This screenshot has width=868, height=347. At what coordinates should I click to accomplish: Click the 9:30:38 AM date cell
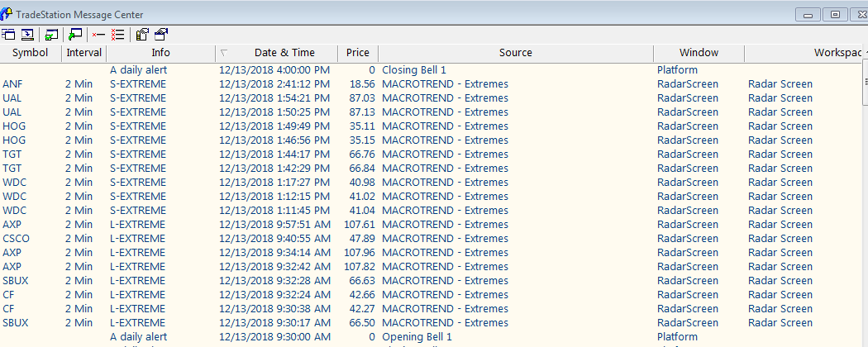tap(274, 308)
